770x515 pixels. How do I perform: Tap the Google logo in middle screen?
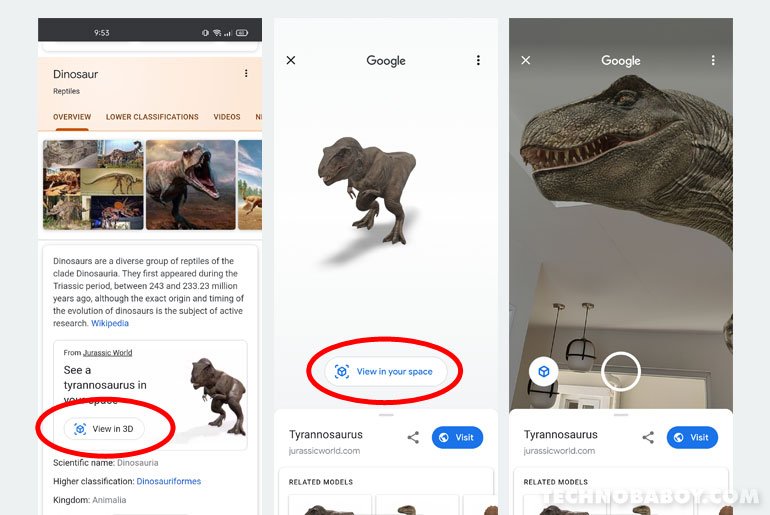[x=386, y=61]
